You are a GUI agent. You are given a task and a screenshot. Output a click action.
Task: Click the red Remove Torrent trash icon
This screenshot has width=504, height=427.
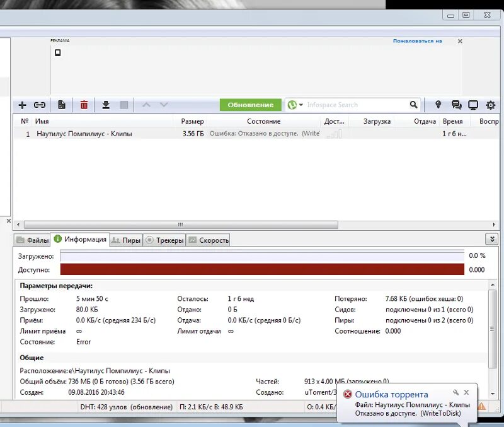click(84, 105)
